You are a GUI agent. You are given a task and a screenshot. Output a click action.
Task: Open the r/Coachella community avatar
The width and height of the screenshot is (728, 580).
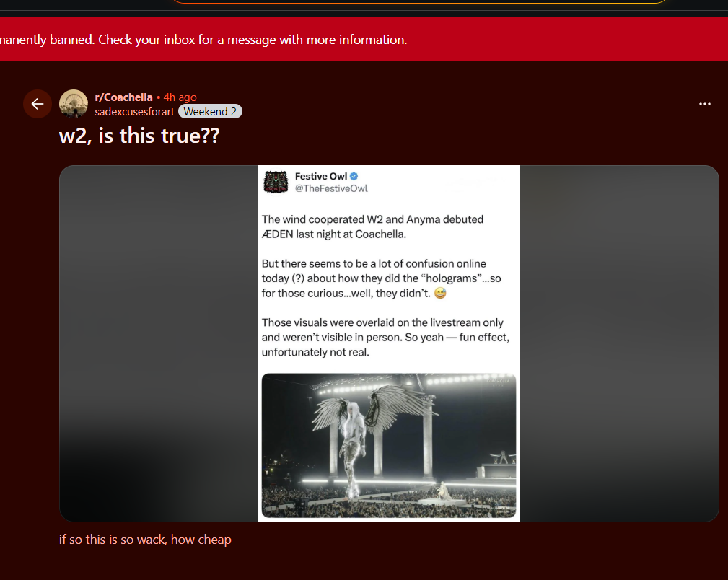click(x=74, y=104)
